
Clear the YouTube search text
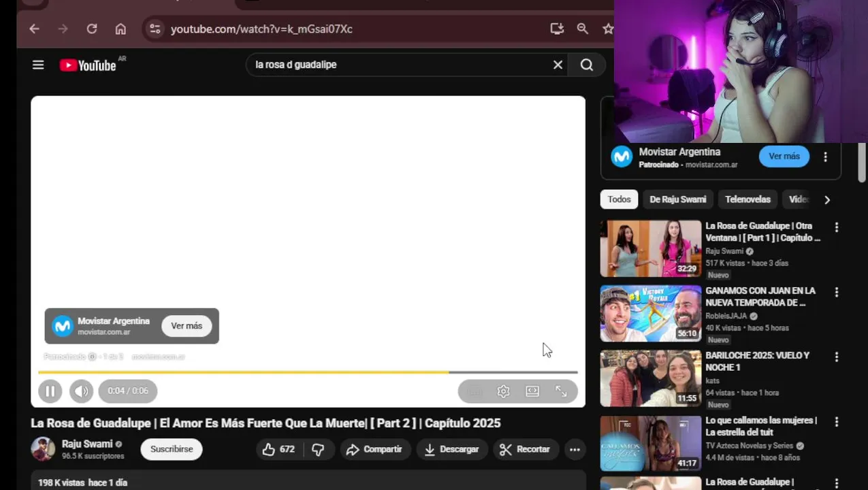[x=558, y=65]
